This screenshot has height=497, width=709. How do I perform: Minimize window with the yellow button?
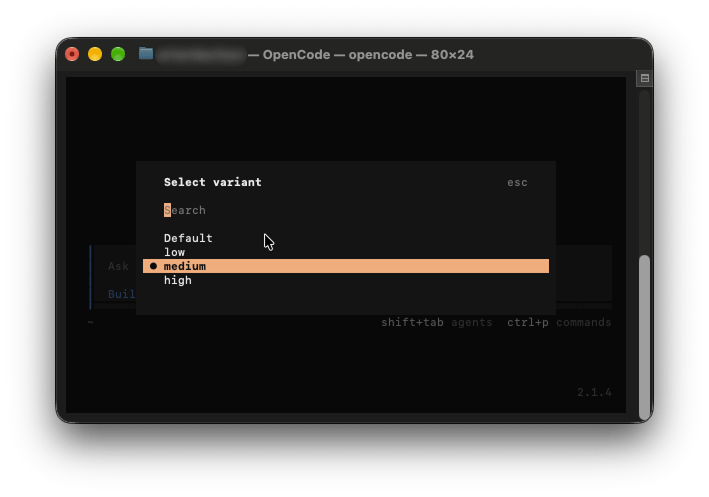click(x=95, y=54)
